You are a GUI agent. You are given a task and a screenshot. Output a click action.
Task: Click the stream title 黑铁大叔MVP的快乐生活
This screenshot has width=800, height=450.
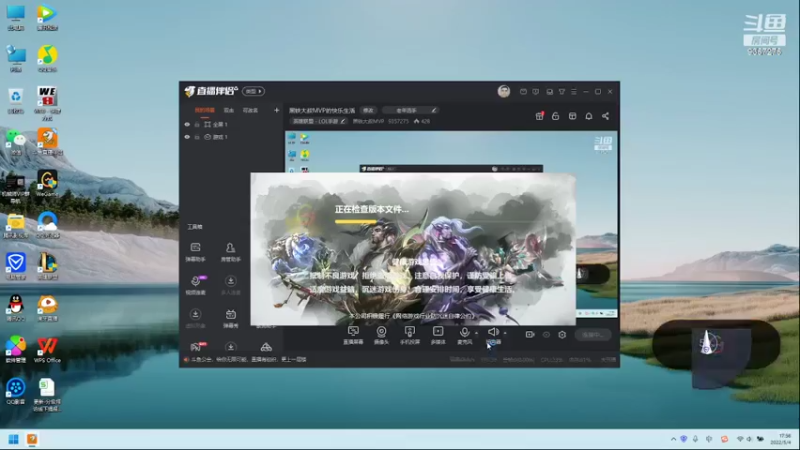tap(322, 110)
